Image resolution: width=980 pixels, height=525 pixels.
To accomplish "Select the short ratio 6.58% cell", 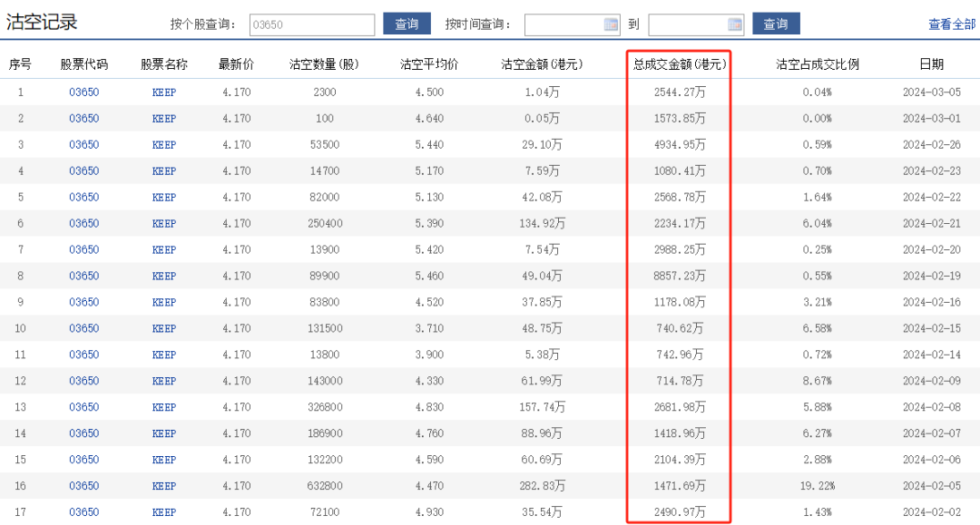I will (818, 327).
